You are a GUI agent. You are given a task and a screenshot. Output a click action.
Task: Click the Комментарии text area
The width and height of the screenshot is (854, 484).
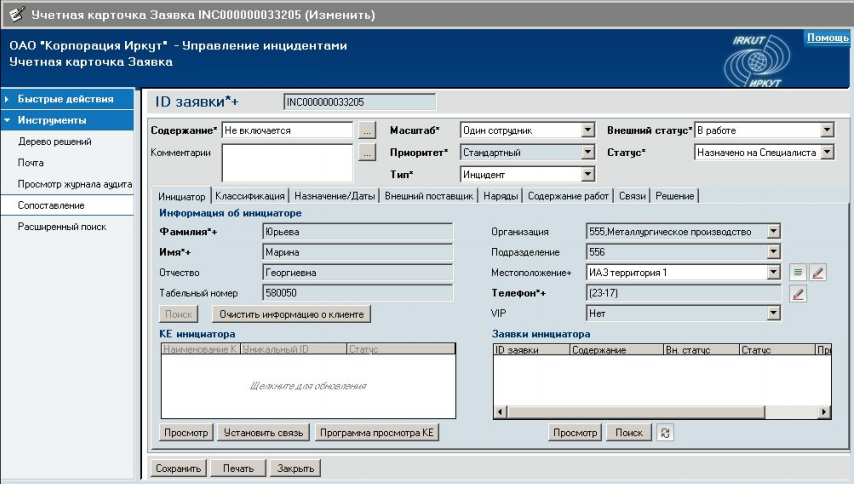point(288,162)
